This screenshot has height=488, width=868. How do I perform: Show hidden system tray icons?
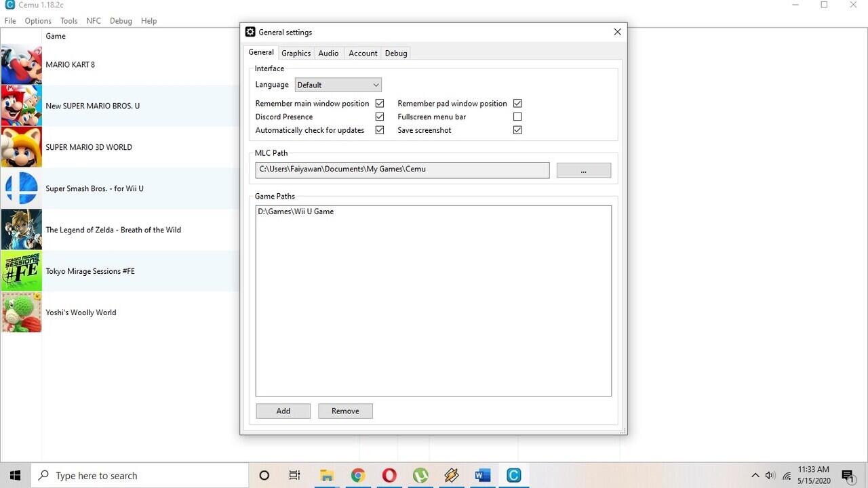[x=755, y=475]
